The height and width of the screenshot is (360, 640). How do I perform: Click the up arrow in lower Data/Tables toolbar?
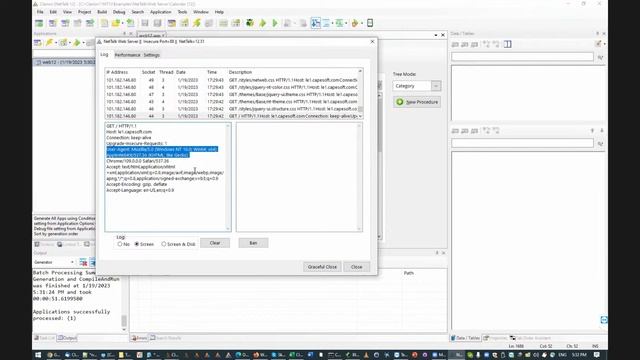point(592,131)
